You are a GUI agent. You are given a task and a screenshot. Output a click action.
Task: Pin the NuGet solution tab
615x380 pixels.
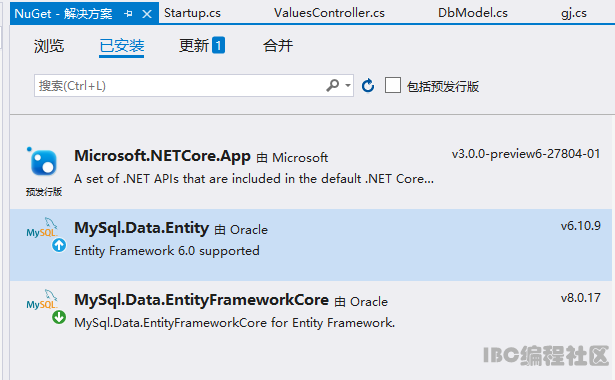pos(128,14)
